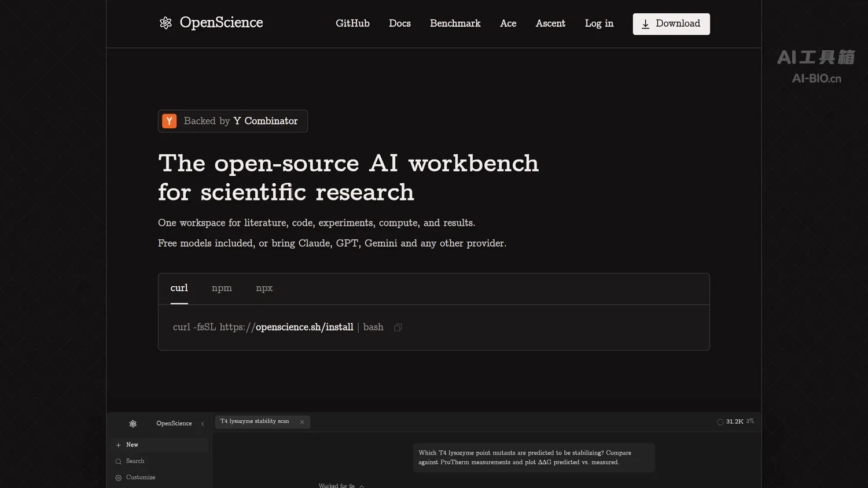Click the openscience.sh/install command text
The height and width of the screenshot is (488, 868).
tap(304, 327)
